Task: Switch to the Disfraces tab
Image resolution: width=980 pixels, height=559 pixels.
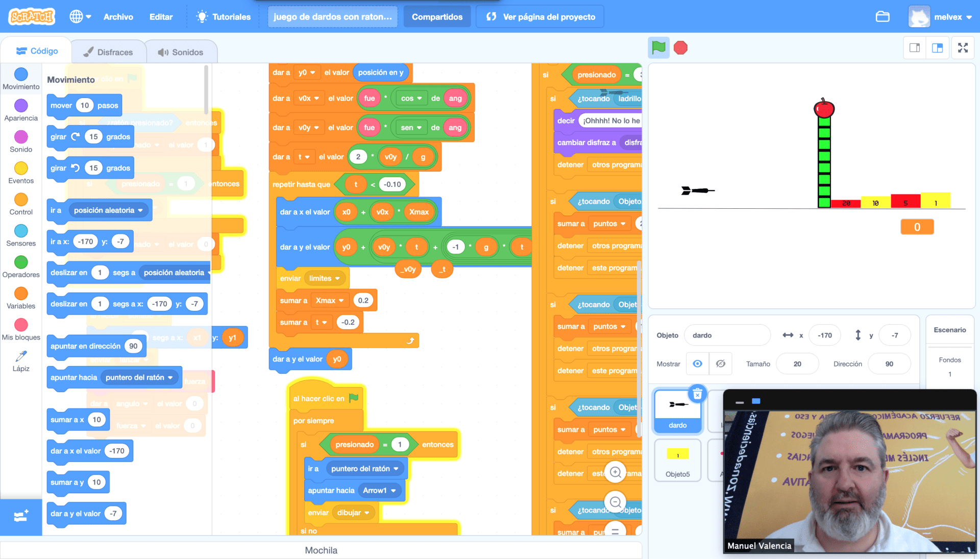Action: point(108,52)
